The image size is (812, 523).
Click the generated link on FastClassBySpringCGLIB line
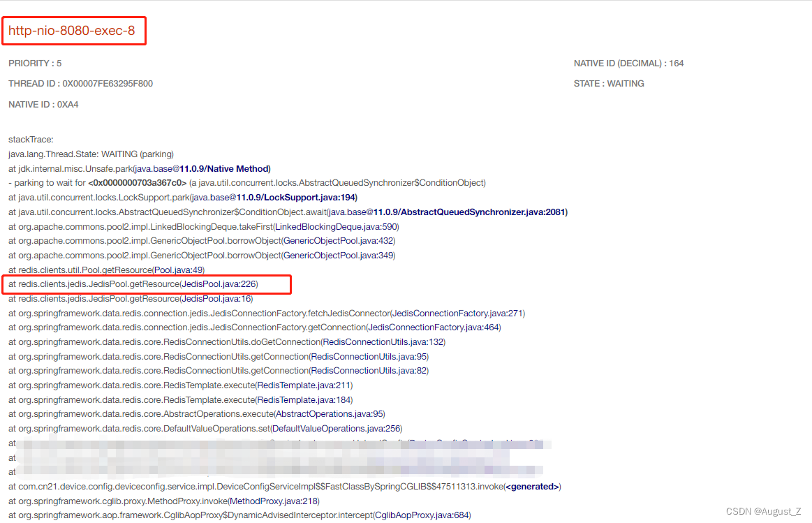(x=533, y=486)
